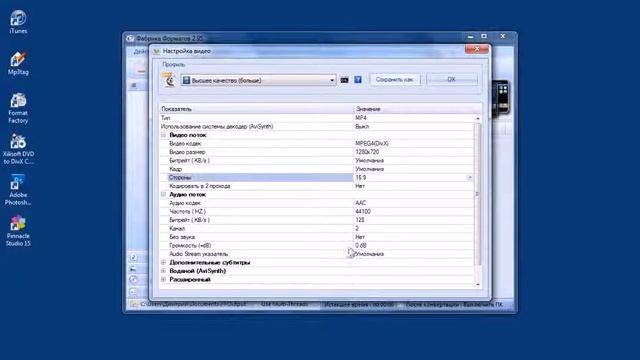Screen dimensions: 640x360
Task: Select the Громкость (+dB) row
Action: (x=316, y=245)
